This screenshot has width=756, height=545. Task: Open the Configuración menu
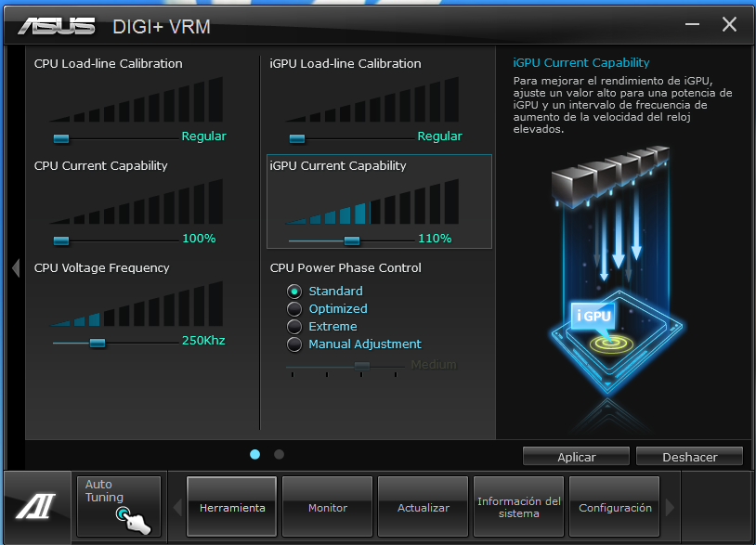[x=614, y=506]
